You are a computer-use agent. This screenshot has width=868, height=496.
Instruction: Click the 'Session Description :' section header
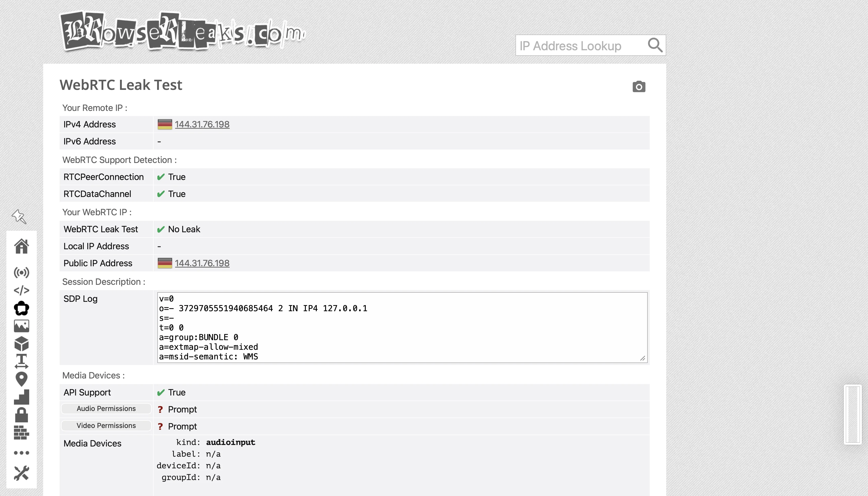(104, 282)
